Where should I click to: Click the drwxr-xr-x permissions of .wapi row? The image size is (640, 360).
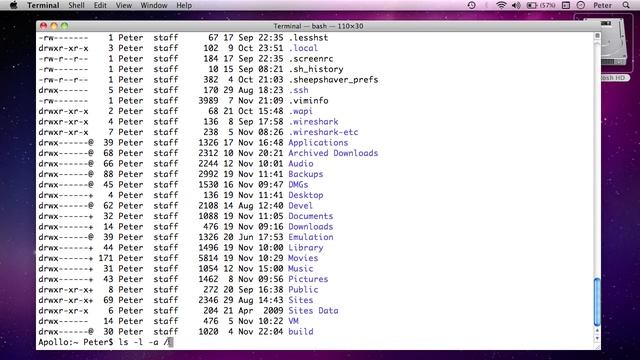tap(63, 111)
